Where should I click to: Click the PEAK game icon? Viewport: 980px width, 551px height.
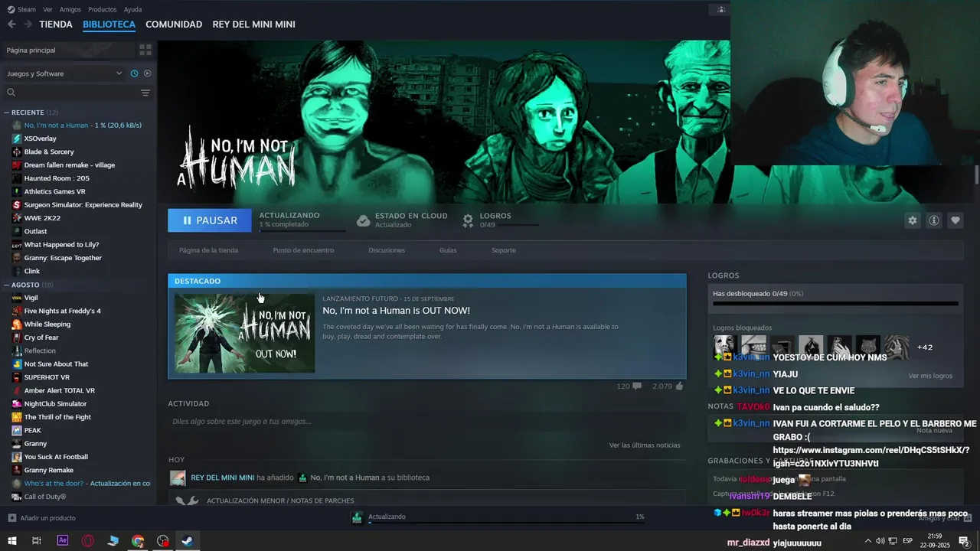17,430
